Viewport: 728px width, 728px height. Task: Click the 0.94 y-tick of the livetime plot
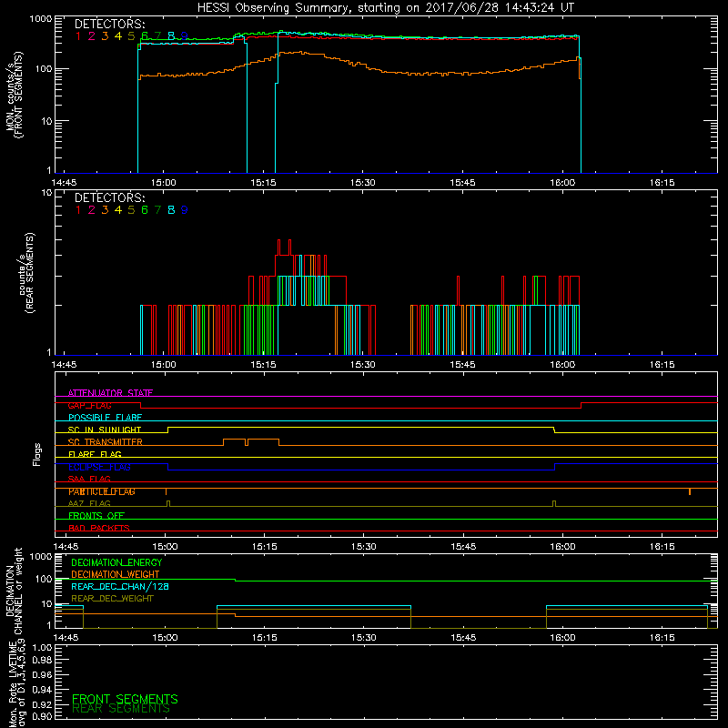click(42, 689)
